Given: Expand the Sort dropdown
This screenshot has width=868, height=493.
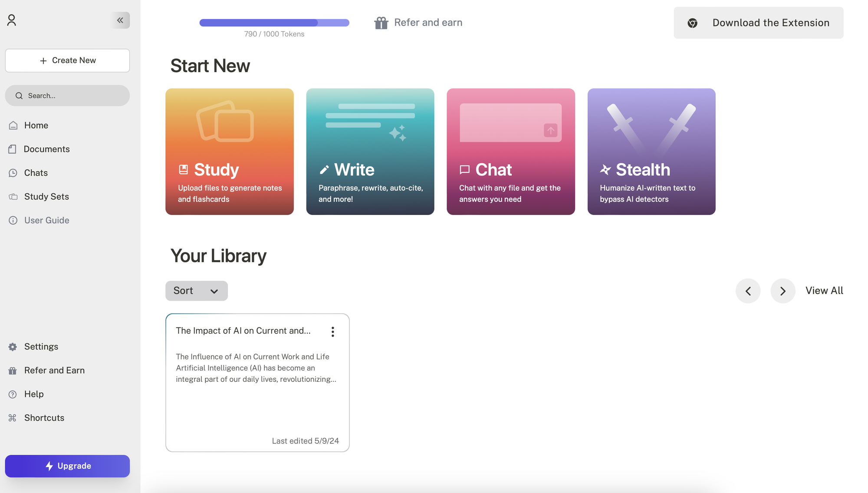Looking at the screenshot, I should tap(196, 291).
